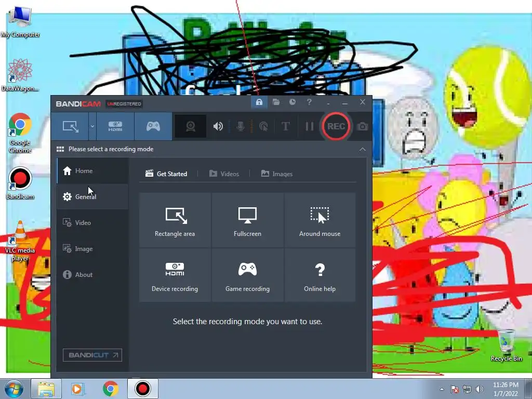Toggle the text overlay T icon

click(x=286, y=126)
